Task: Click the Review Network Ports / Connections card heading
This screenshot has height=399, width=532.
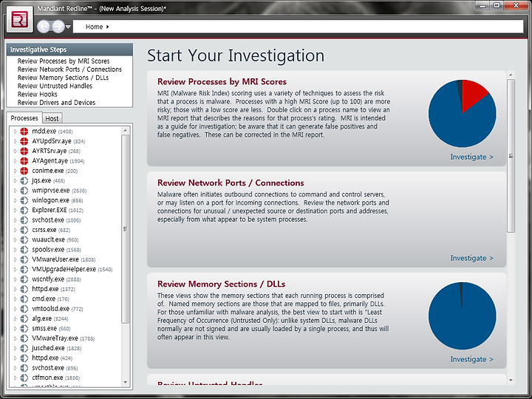Action: pos(231,183)
